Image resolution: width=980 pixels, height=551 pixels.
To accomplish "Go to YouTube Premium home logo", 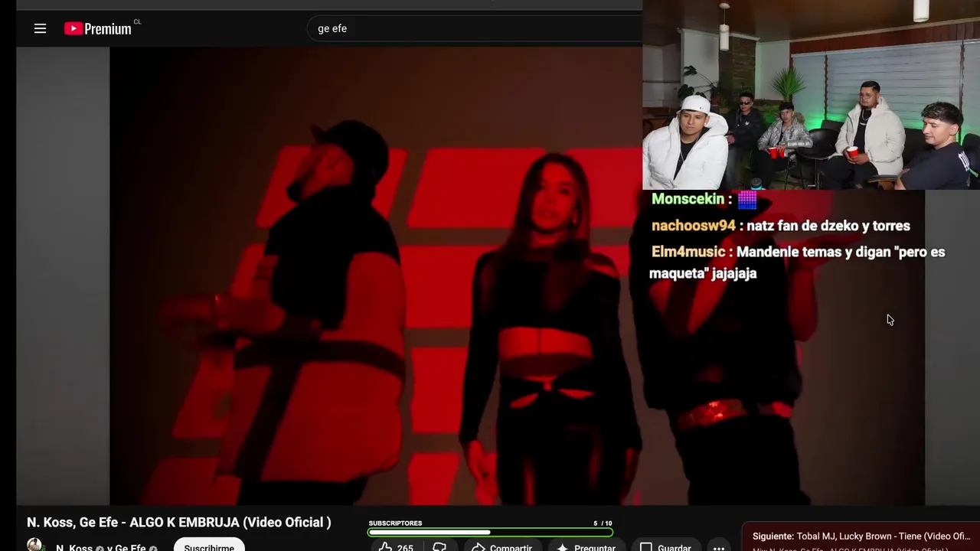I will pyautogui.click(x=98, y=28).
